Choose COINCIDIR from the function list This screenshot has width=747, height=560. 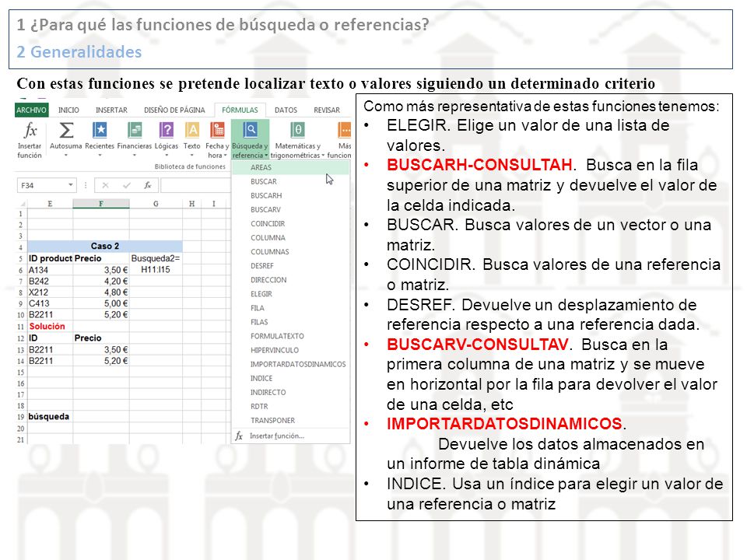pos(290,224)
